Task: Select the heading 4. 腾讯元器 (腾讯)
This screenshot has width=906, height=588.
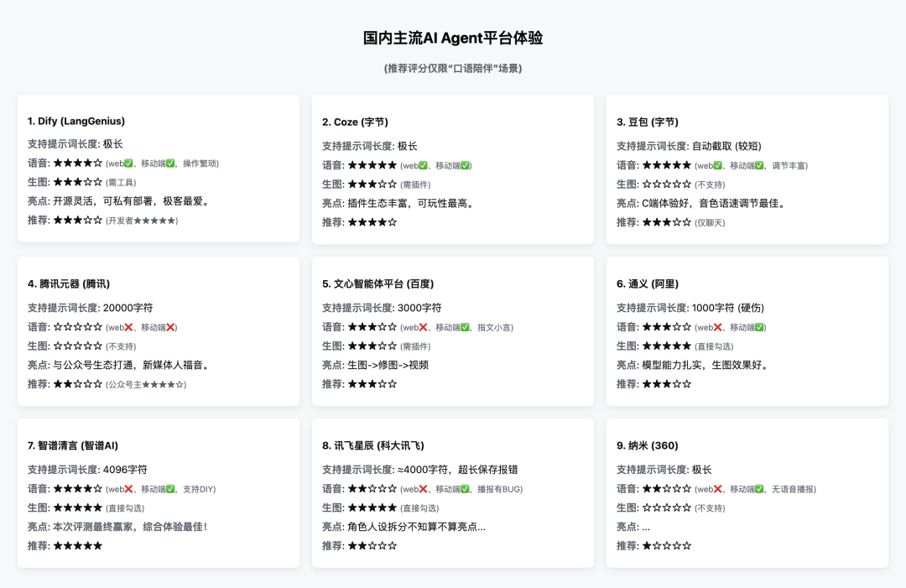Action: click(69, 284)
